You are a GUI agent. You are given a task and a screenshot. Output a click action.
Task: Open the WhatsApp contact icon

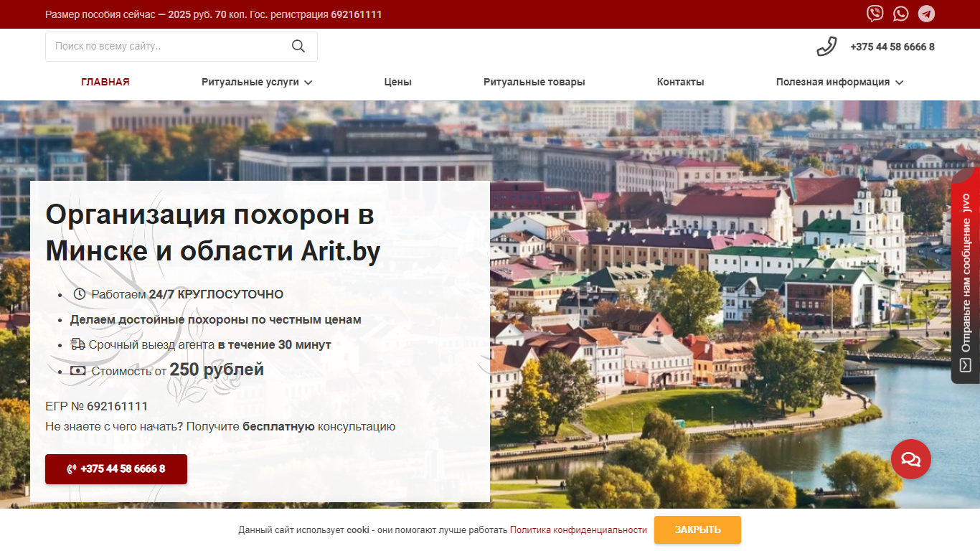click(x=901, y=14)
